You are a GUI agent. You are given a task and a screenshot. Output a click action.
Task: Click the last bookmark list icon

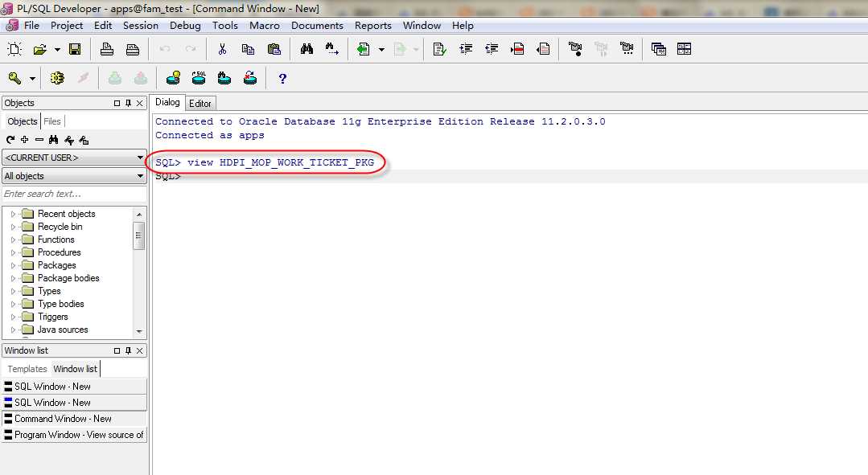coord(627,49)
